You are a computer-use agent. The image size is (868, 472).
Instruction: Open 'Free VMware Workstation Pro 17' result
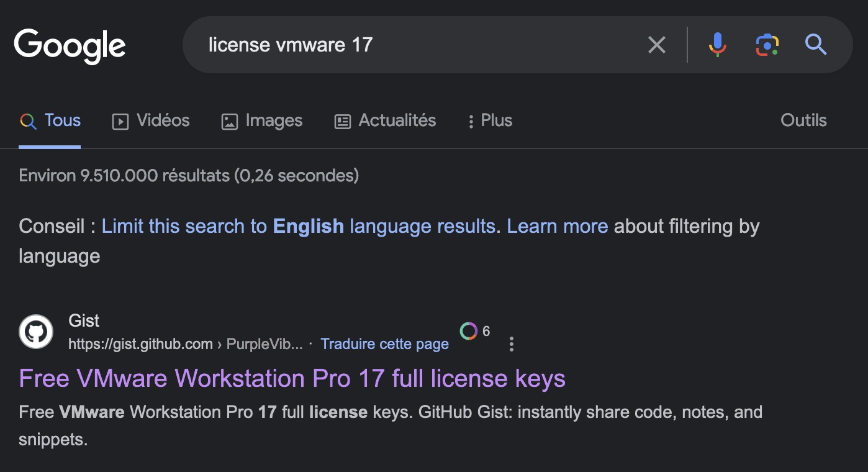click(x=292, y=378)
